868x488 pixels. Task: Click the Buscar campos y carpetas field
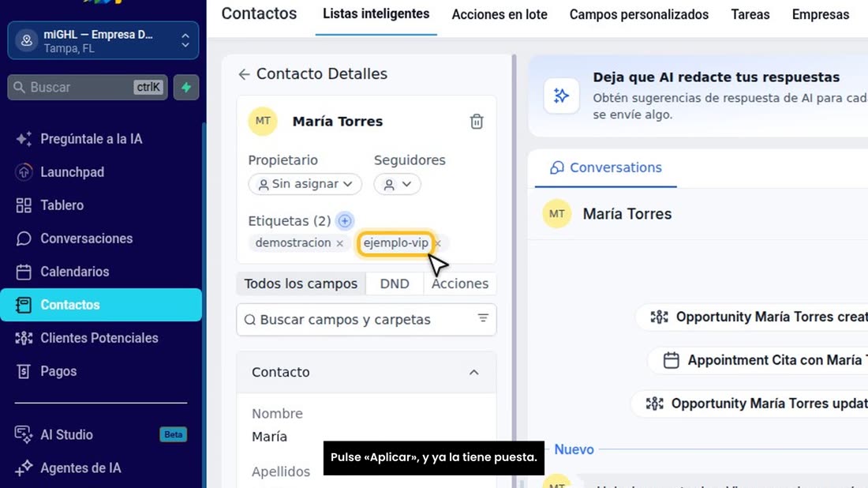(366, 320)
